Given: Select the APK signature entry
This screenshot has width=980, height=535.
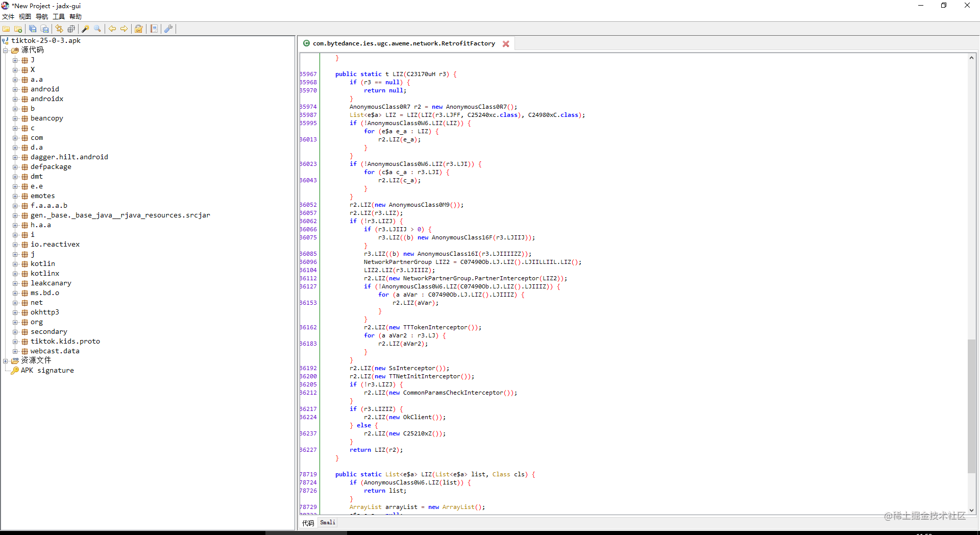Looking at the screenshot, I should point(47,371).
